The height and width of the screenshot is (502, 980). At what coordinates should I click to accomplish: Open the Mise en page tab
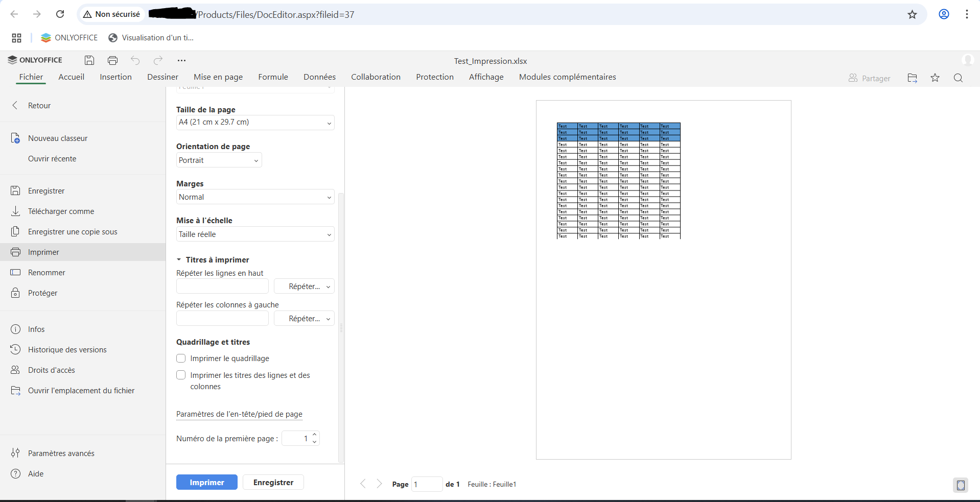[x=218, y=77]
